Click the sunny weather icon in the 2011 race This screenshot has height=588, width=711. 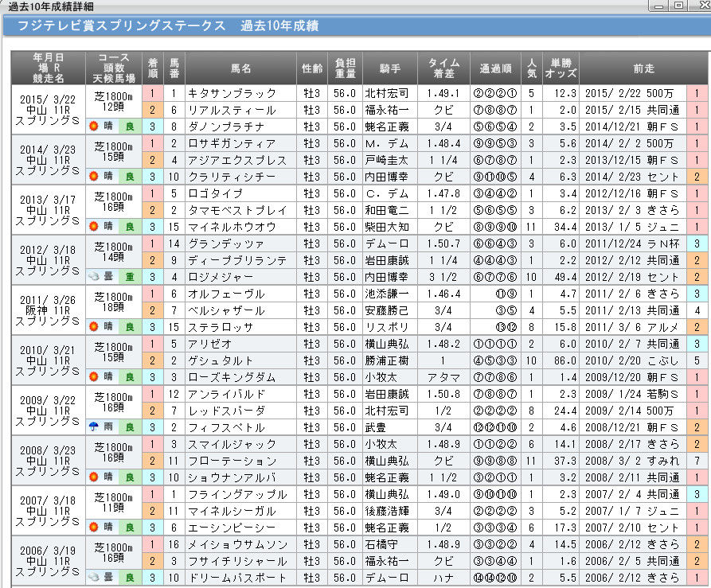pyautogui.click(x=94, y=326)
